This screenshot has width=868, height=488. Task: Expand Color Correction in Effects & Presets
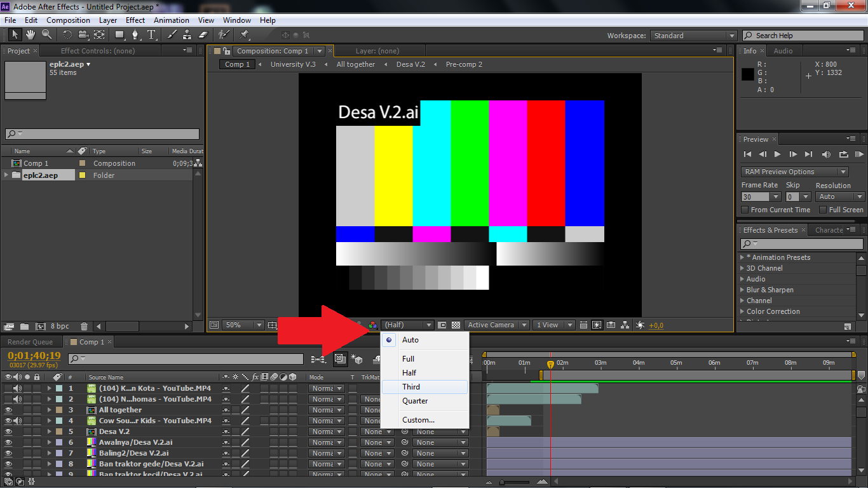[742, 311]
